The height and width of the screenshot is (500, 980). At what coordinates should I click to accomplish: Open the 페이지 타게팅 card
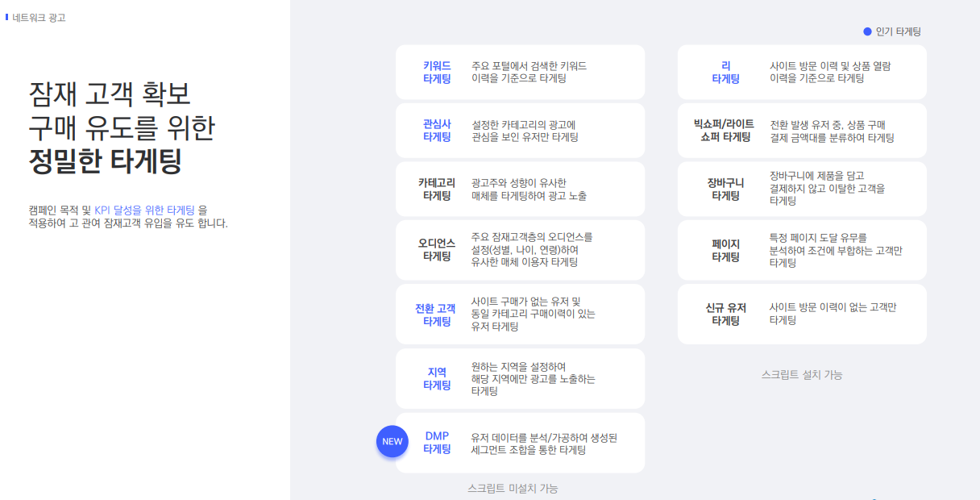coord(802,250)
